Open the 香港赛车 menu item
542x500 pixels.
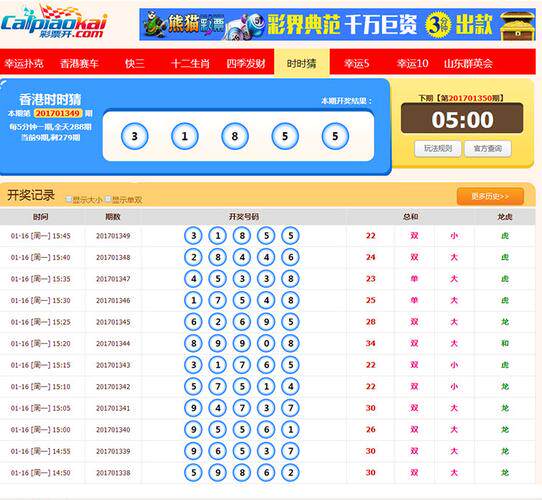80,63
